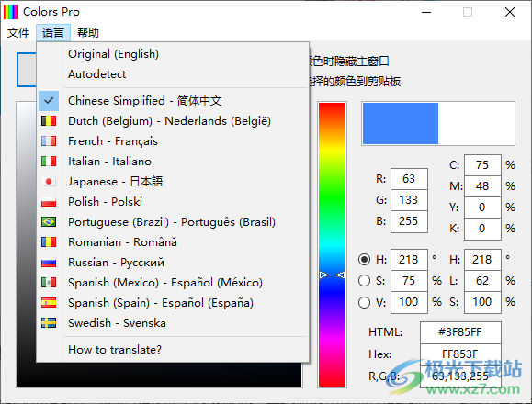Select Polish - Polski
532x404 pixels.
click(x=173, y=202)
